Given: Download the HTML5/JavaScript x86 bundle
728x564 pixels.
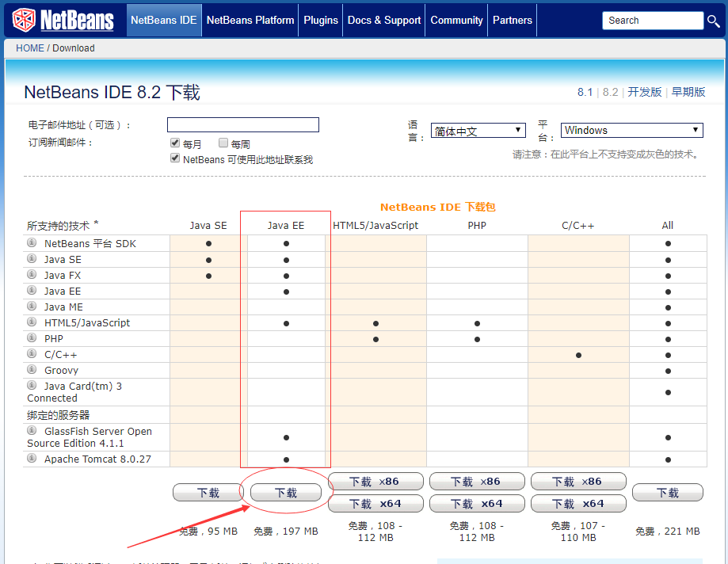Looking at the screenshot, I should click(x=375, y=482).
